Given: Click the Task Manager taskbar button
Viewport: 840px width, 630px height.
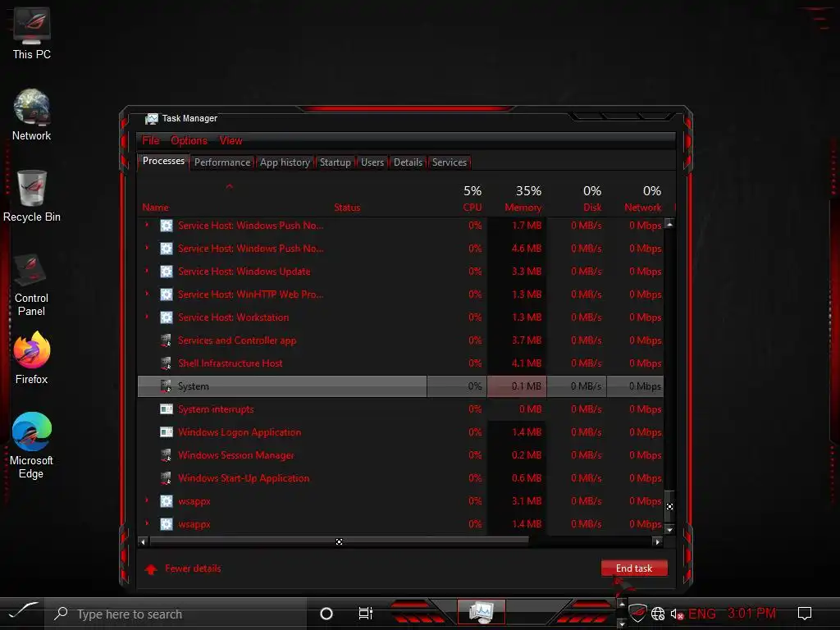Looking at the screenshot, I should click(x=481, y=612).
